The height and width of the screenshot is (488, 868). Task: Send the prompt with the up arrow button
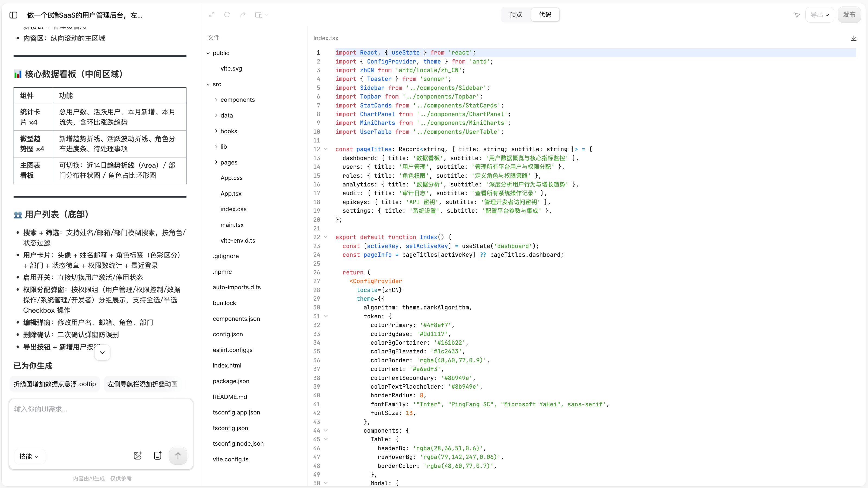(178, 456)
